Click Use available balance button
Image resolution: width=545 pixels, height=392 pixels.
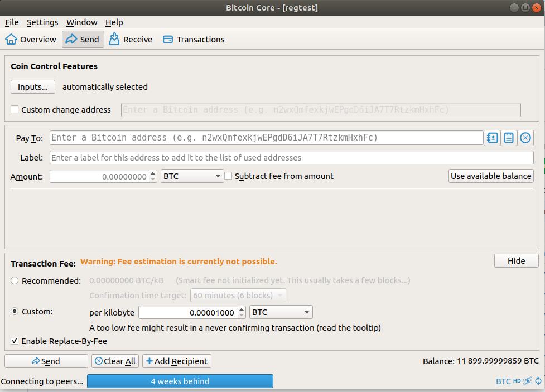coord(491,176)
